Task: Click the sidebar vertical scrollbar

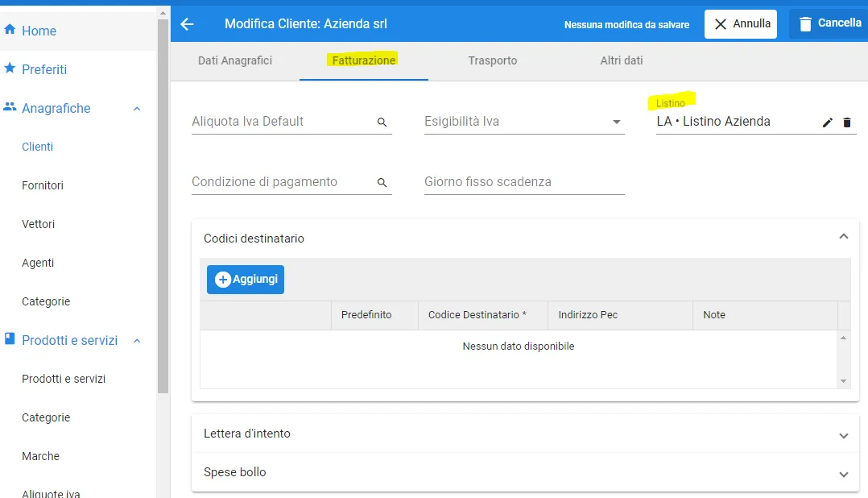Action: pyautogui.click(x=163, y=206)
